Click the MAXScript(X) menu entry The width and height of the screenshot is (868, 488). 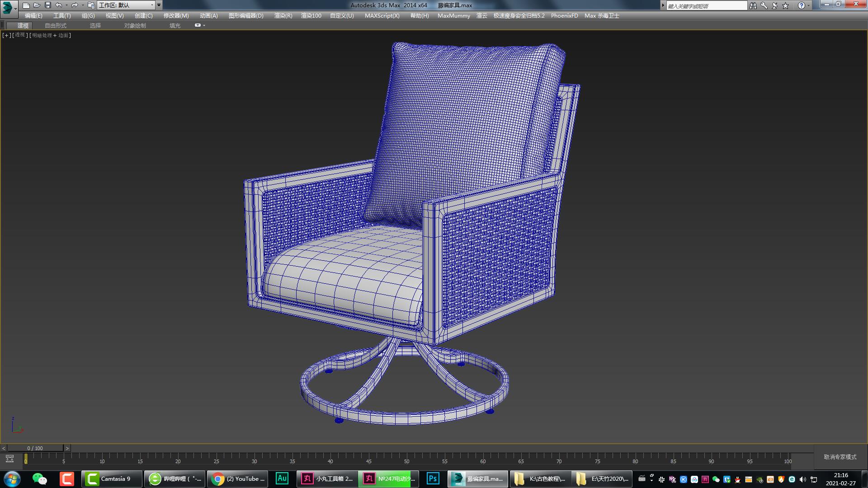pyautogui.click(x=382, y=15)
